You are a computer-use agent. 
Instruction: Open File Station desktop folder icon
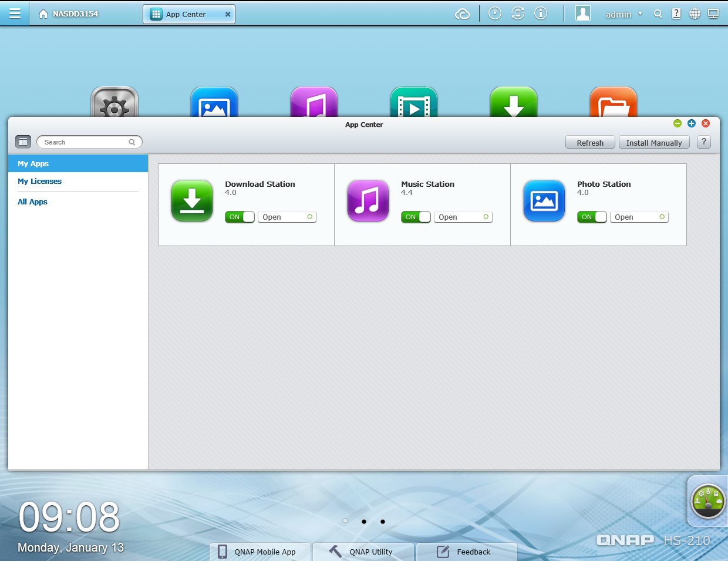(x=614, y=102)
